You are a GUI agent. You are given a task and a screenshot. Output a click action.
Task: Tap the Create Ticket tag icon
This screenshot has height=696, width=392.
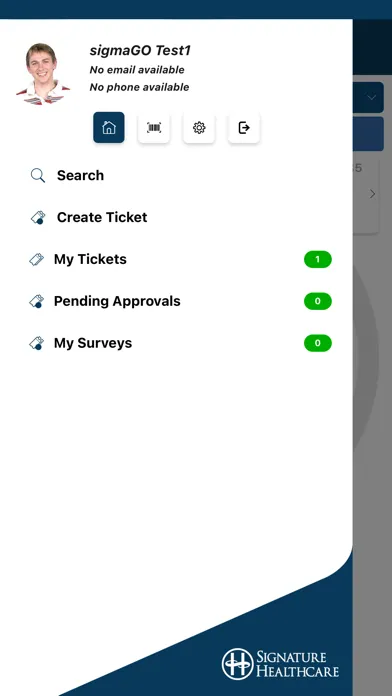(x=38, y=218)
